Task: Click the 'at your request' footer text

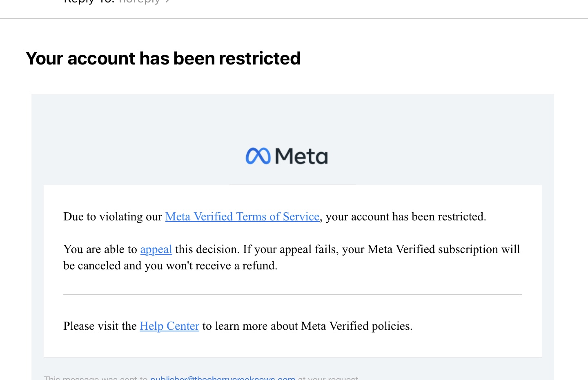Action: (x=328, y=378)
